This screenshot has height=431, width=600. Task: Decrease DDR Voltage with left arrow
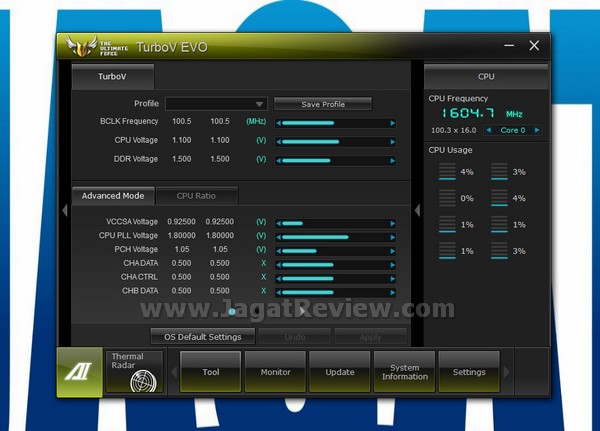(x=279, y=161)
